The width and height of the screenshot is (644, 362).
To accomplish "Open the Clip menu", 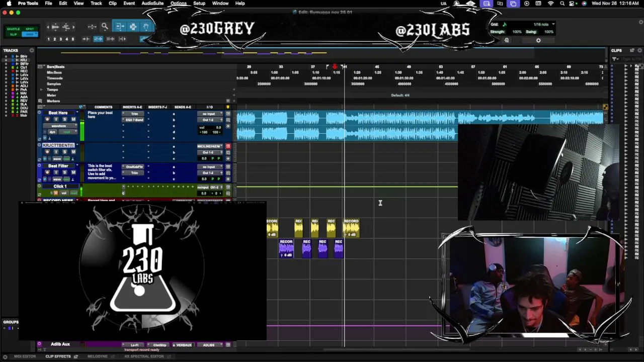I will 113,4.
